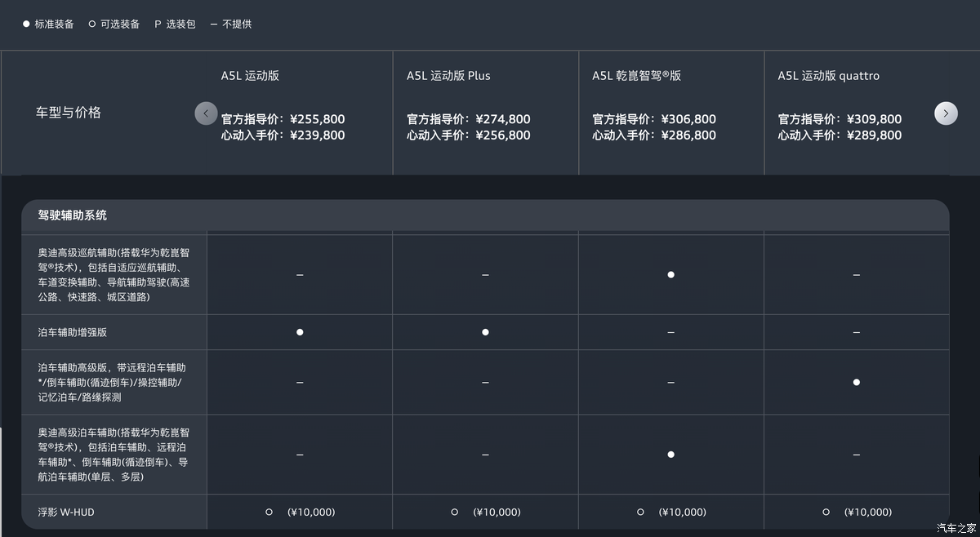Viewport: 980px width, 537px height.
Task: Click the 不提供 legend item
Action: pos(231,24)
